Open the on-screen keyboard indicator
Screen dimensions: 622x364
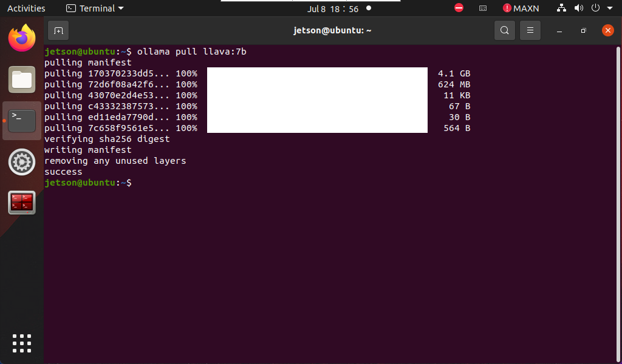pyautogui.click(x=483, y=8)
